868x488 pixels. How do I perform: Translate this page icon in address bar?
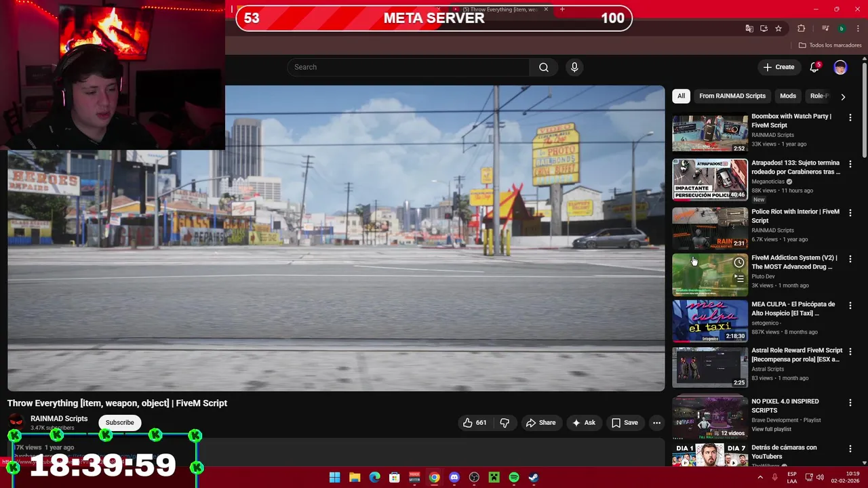point(749,28)
